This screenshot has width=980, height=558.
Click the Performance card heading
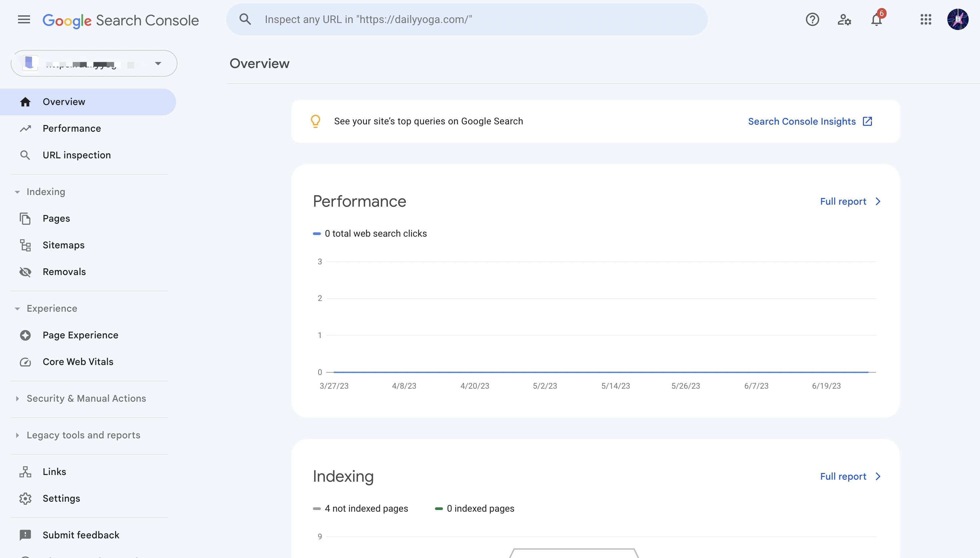pos(359,201)
